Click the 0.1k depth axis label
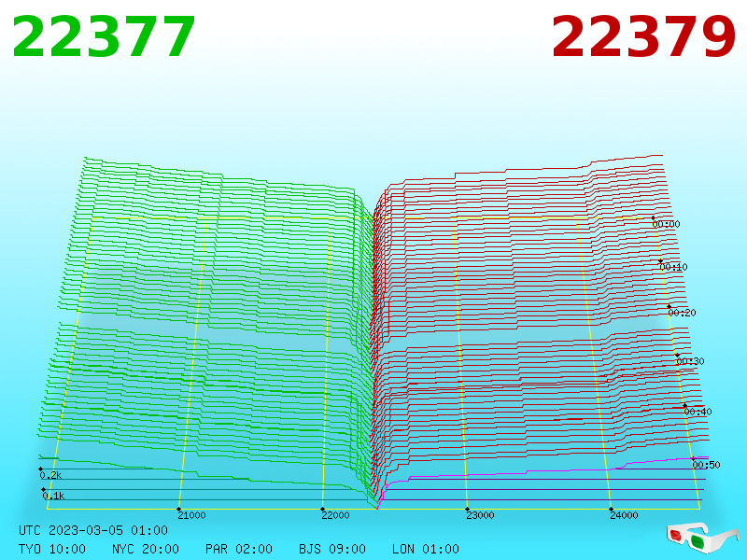The height and width of the screenshot is (560, 747). point(53,496)
